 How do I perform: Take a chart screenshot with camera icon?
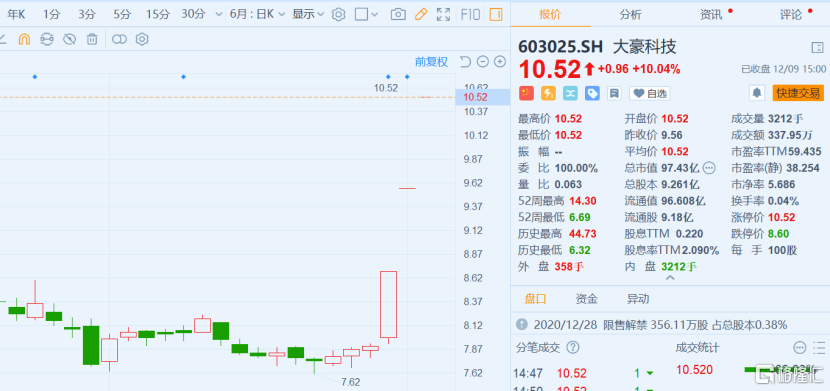pos(398,14)
